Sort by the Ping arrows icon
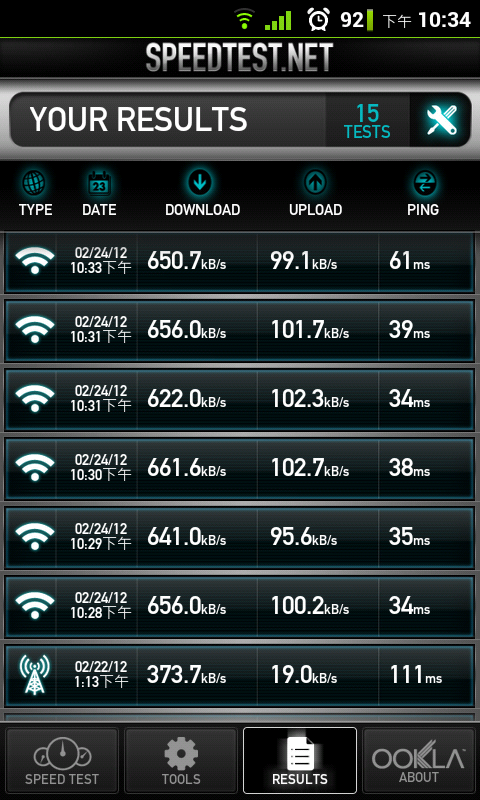Viewport: 480px width, 800px height. (x=423, y=183)
